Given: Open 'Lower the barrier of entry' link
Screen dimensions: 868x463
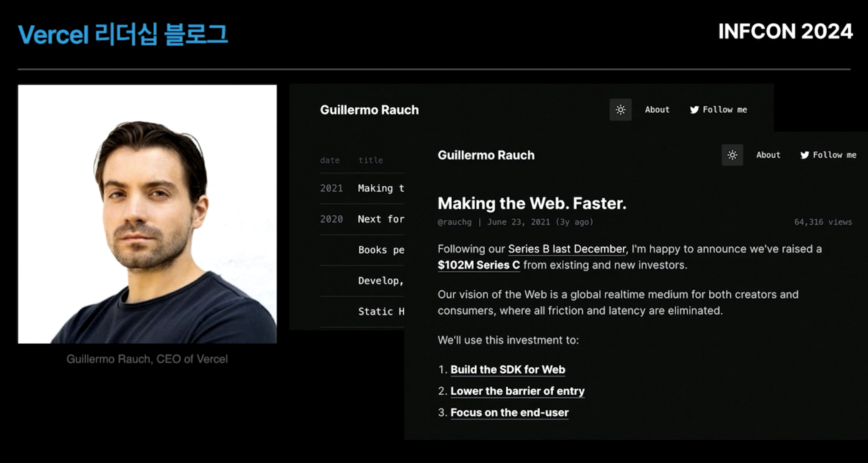Looking at the screenshot, I should tap(517, 391).
